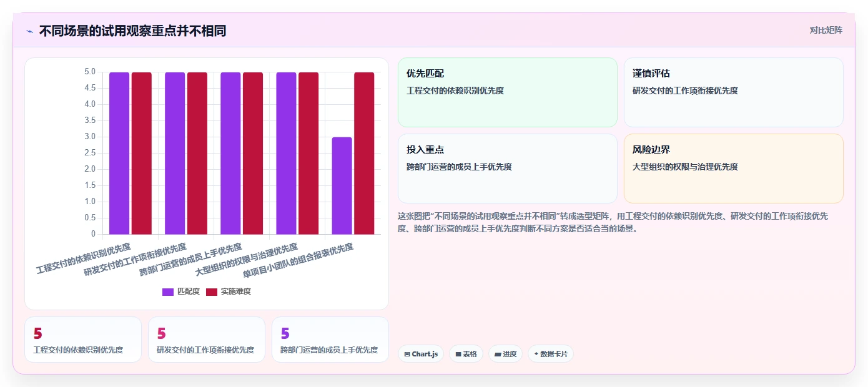Toggle the 实施难度 legend item
The image size is (868, 387).
coord(229,291)
